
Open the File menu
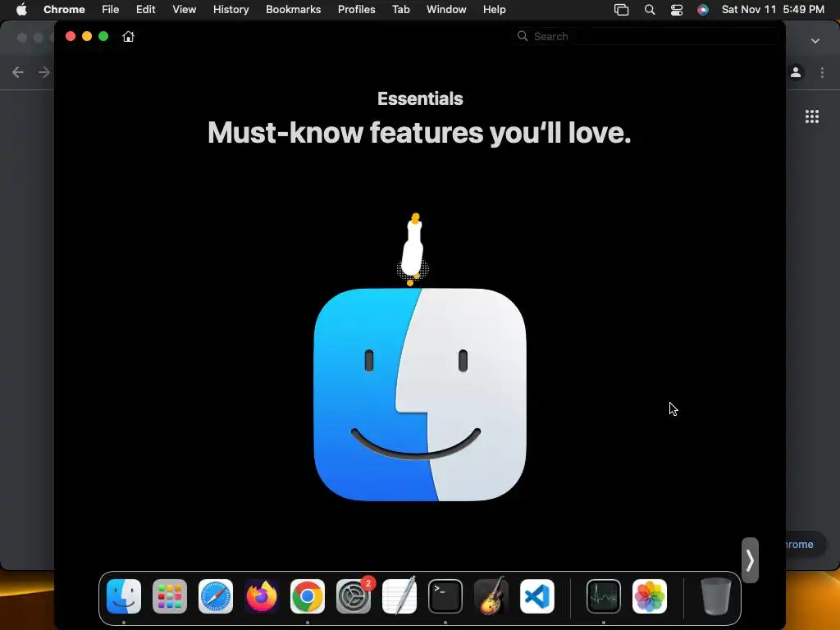click(x=111, y=10)
